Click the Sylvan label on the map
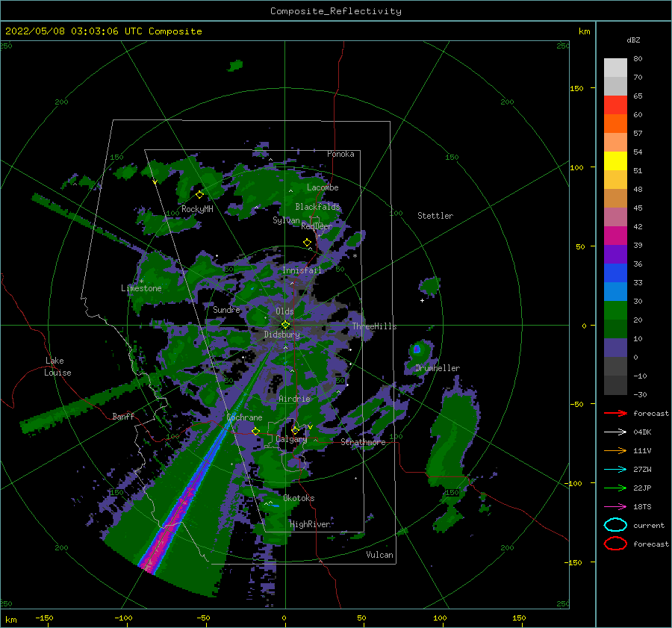The height and width of the screenshot is (628, 672). tap(286, 220)
